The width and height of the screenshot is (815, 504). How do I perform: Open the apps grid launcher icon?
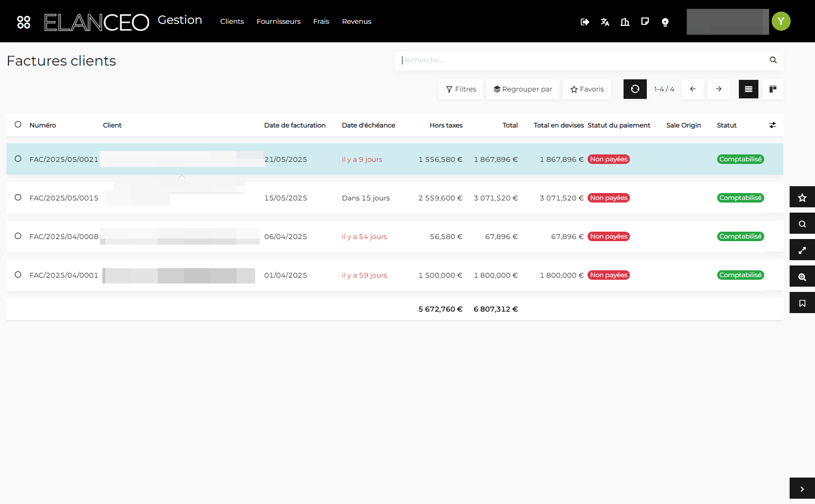(24, 22)
